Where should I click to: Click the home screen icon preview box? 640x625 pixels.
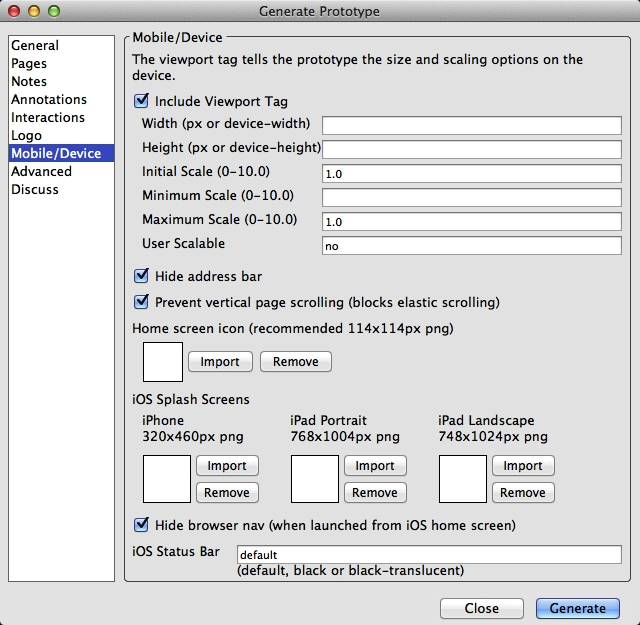click(x=163, y=362)
